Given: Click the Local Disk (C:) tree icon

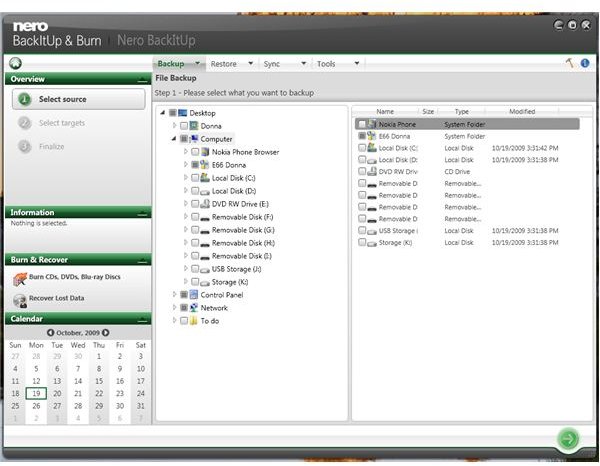Looking at the screenshot, I should [205, 178].
